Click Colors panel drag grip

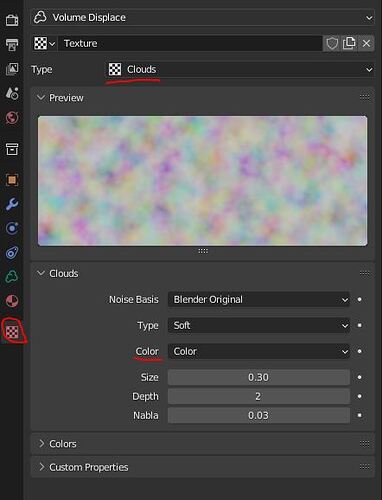[x=365, y=443]
